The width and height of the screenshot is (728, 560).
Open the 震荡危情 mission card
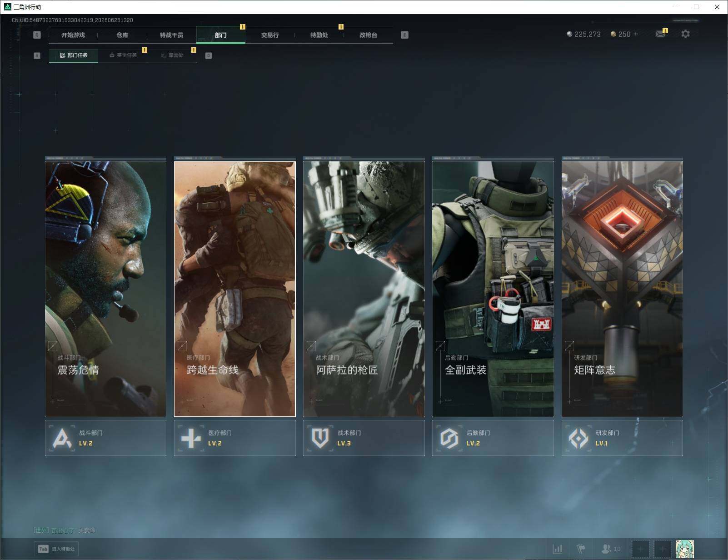pyautogui.click(x=105, y=289)
